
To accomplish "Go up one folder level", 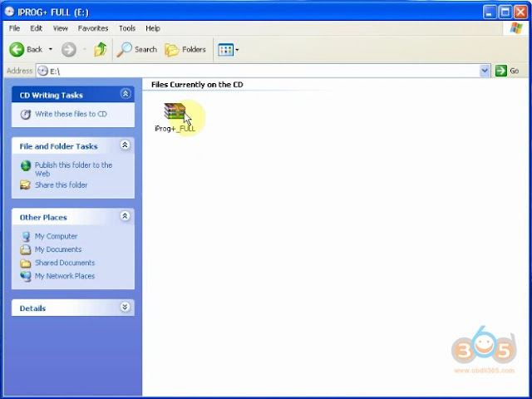I will 100,50.
